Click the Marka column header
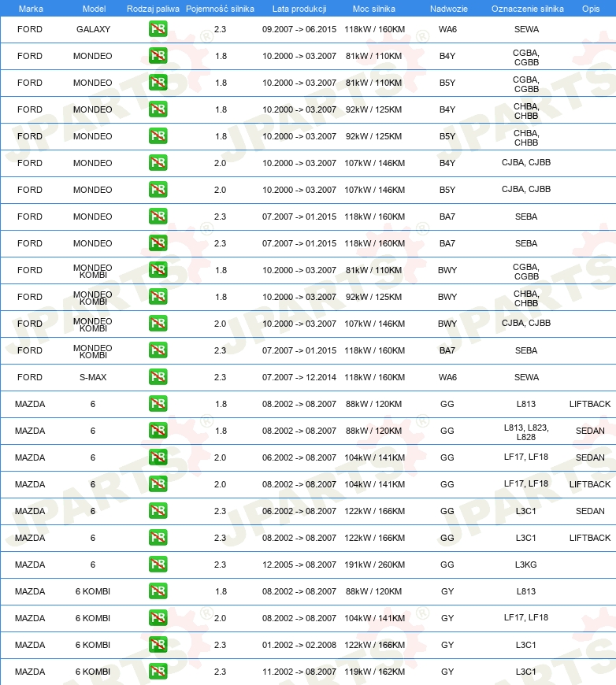 coord(31,9)
